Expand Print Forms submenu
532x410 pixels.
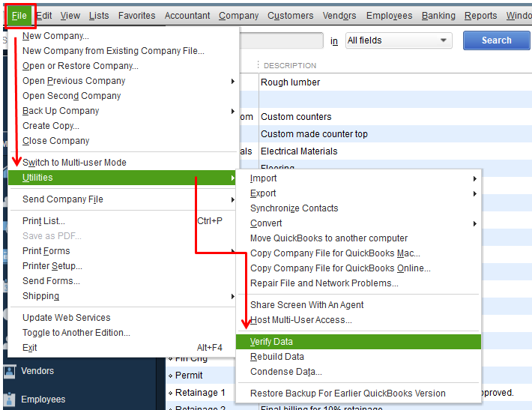coord(122,251)
